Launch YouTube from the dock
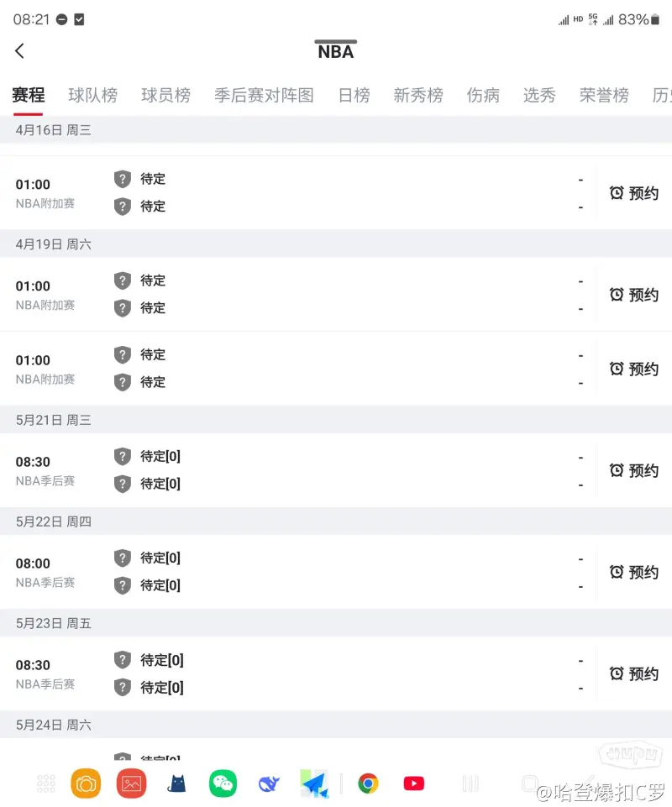 414,783
